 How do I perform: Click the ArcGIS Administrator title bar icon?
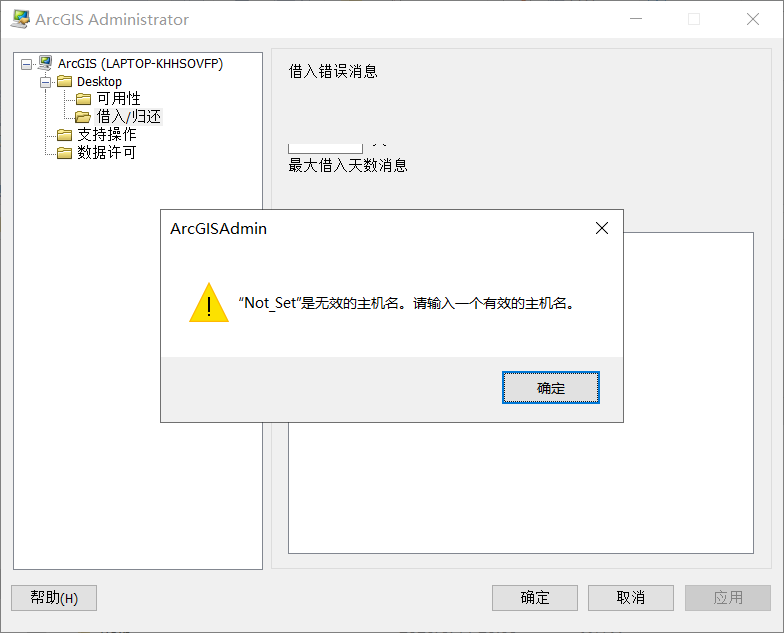pyautogui.click(x=20, y=19)
